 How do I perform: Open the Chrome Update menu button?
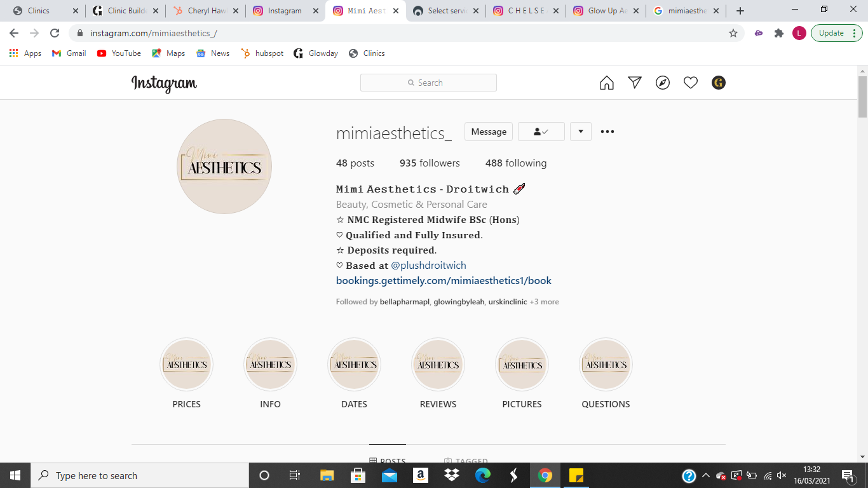pyautogui.click(x=837, y=33)
